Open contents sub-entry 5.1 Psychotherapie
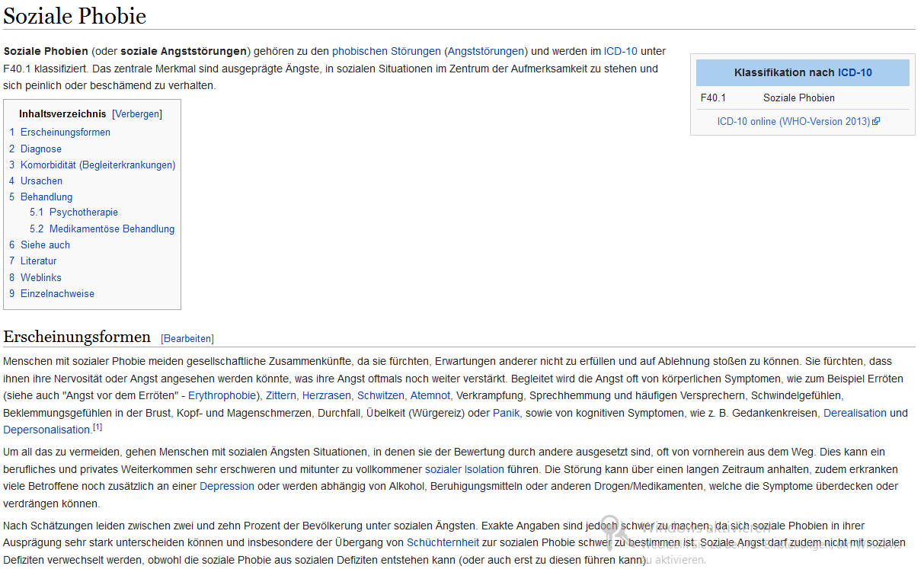The width and height of the screenshot is (924, 569). pyautogui.click(x=74, y=212)
